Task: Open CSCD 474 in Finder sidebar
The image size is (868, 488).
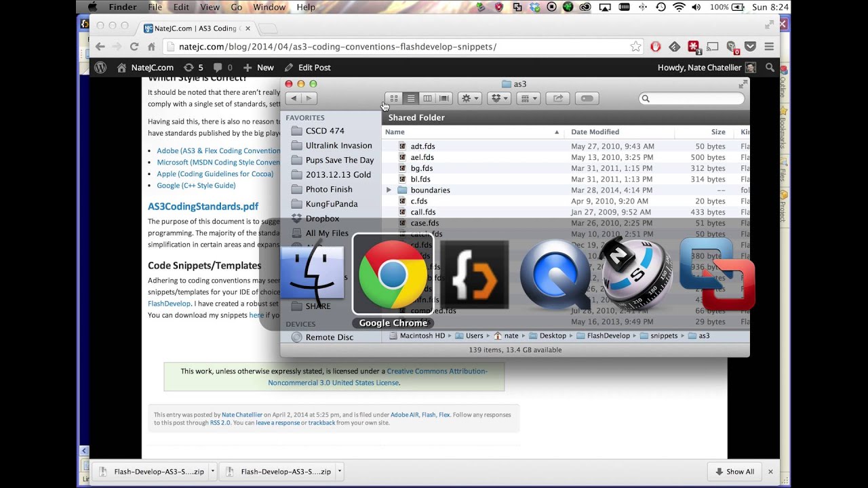Action: [x=324, y=131]
